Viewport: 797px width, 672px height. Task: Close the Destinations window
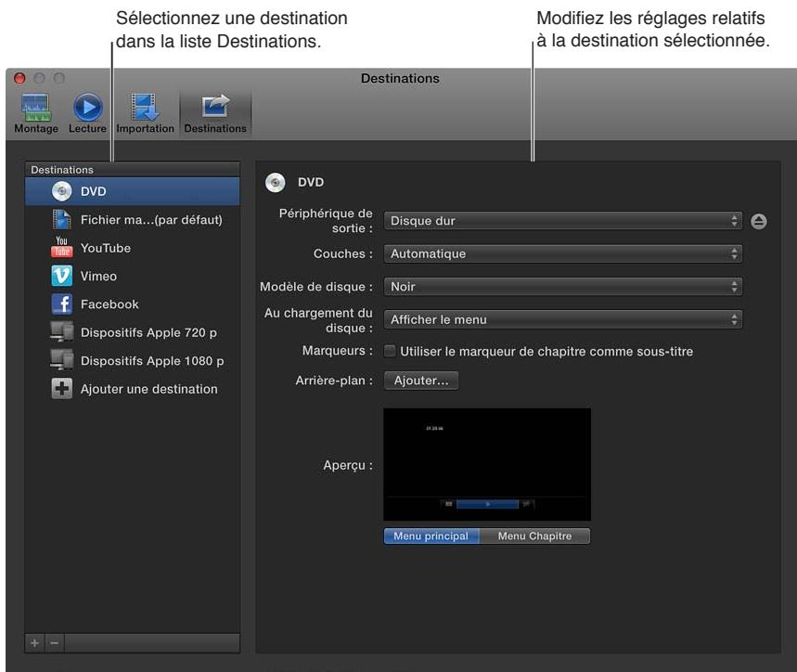coord(19,78)
